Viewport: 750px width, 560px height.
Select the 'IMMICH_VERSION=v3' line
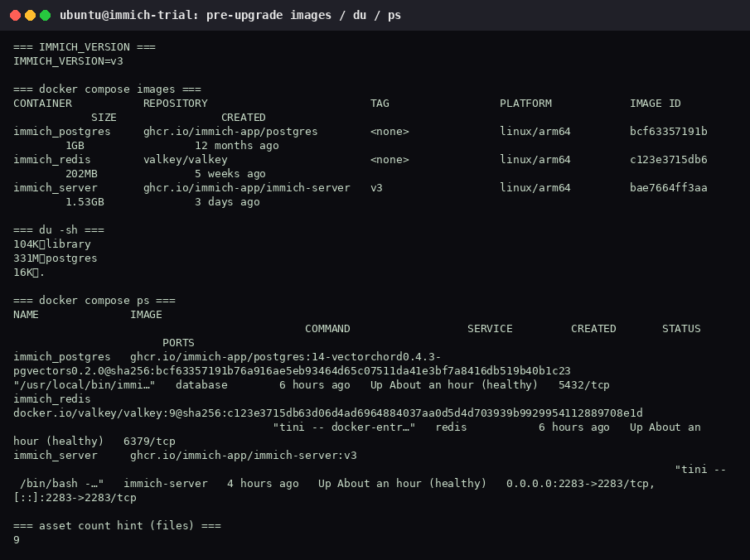pos(68,61)
